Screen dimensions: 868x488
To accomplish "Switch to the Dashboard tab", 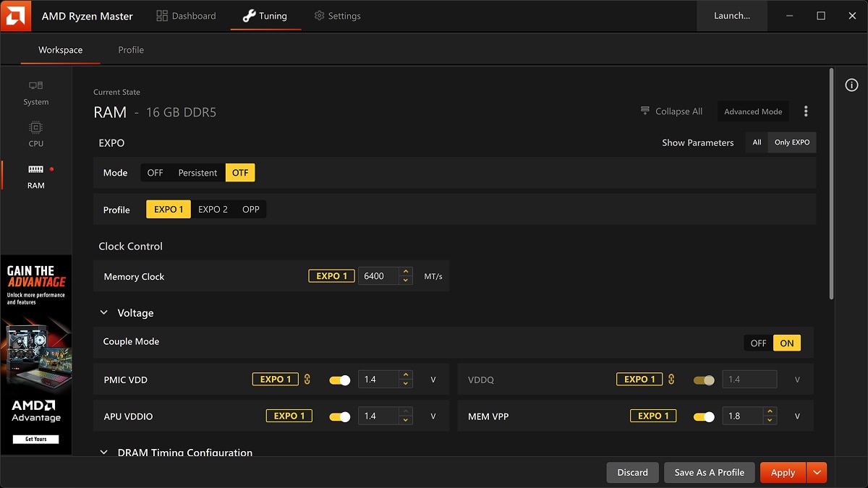I will point(186,16).
